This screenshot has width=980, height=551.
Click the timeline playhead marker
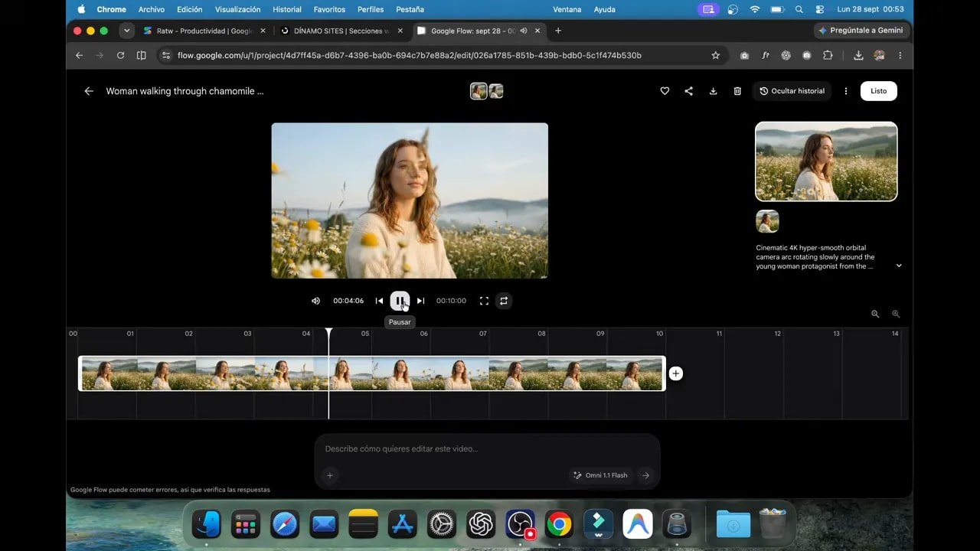coord(328,332)
